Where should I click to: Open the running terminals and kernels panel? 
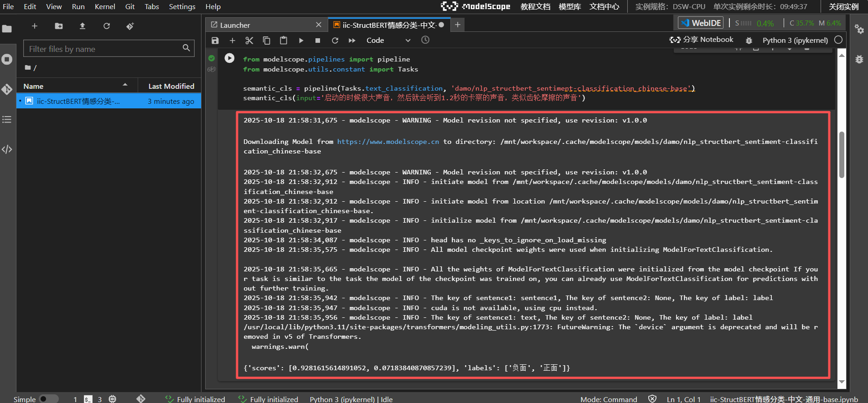pos(7,59)
